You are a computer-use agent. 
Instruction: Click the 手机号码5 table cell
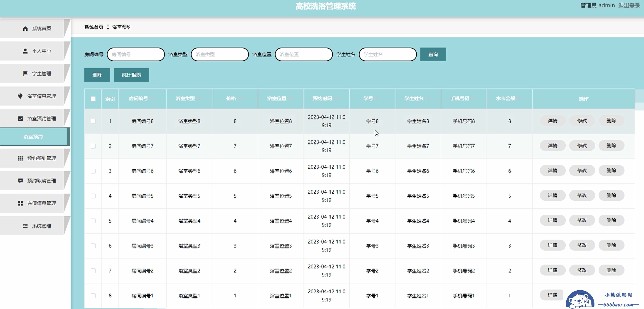pyautogui.click(x=464, y=196)
